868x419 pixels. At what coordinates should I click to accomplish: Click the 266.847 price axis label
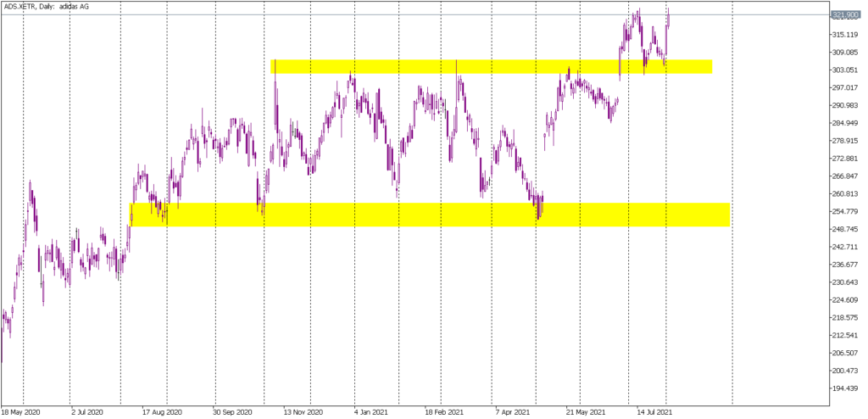click(x=845, y=176)
